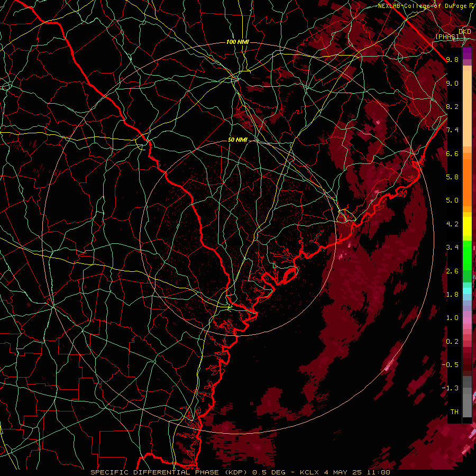Click the '7.4' scale value
This screenshot has width=476, height=476.
coord(452,130)
